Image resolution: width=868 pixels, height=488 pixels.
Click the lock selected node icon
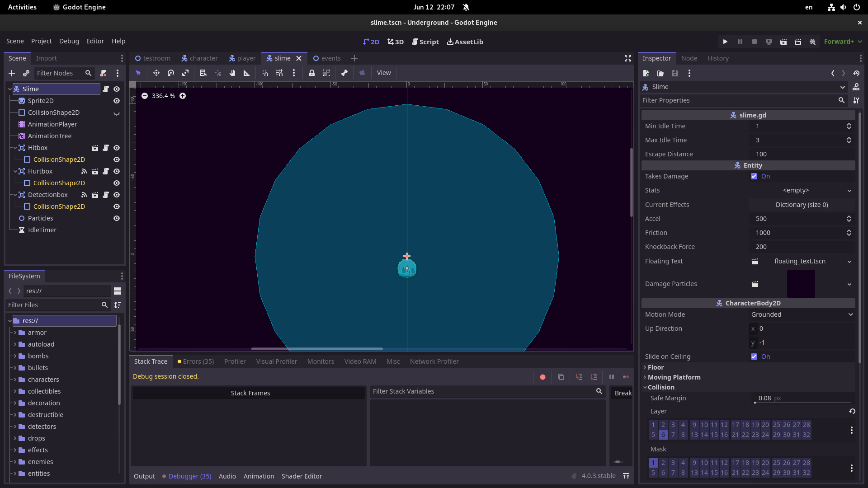[312, 73]
